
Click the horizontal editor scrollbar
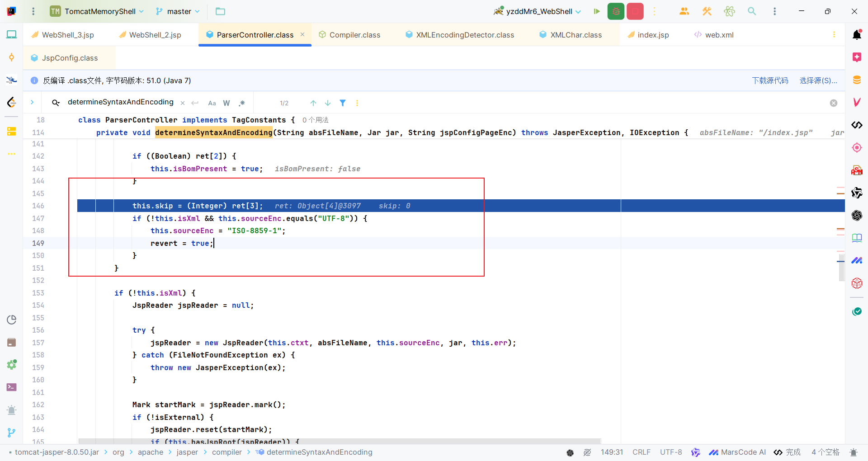click(340, 441)
